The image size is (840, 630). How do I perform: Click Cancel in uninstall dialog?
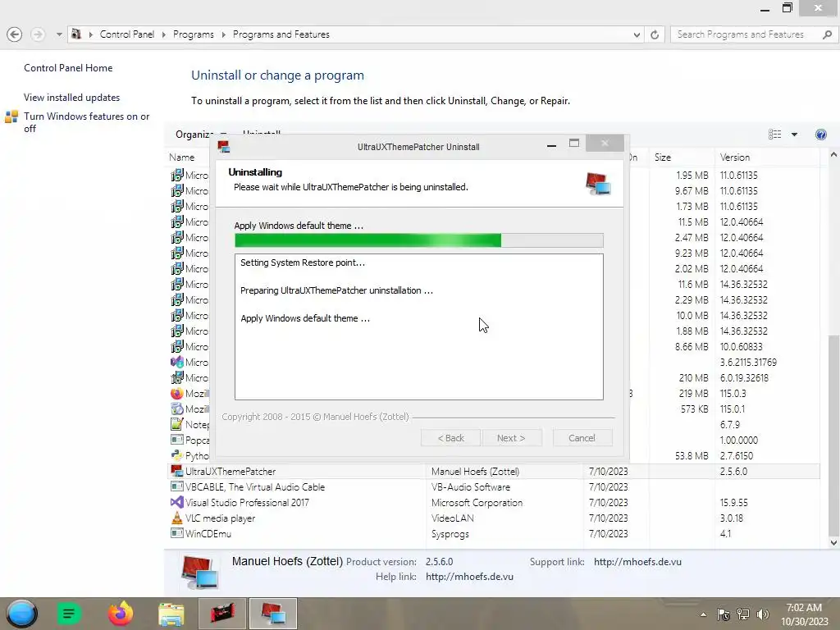point(582,438)
